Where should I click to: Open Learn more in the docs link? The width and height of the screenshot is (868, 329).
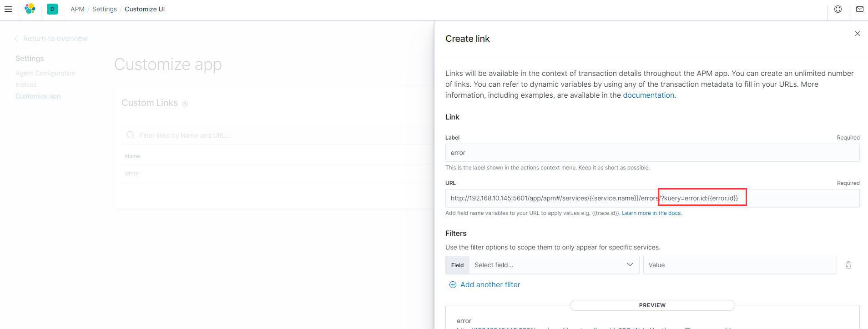tap(651, 213)
